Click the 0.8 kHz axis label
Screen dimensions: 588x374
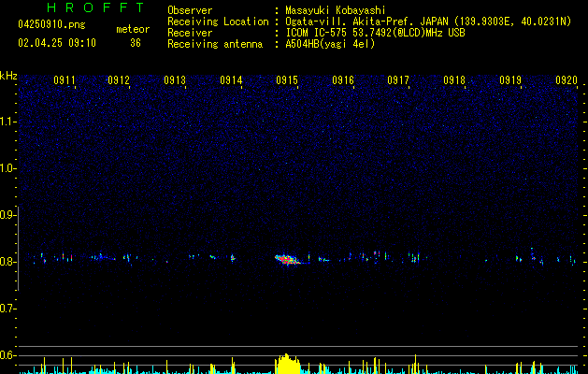(x=7, y=262)
